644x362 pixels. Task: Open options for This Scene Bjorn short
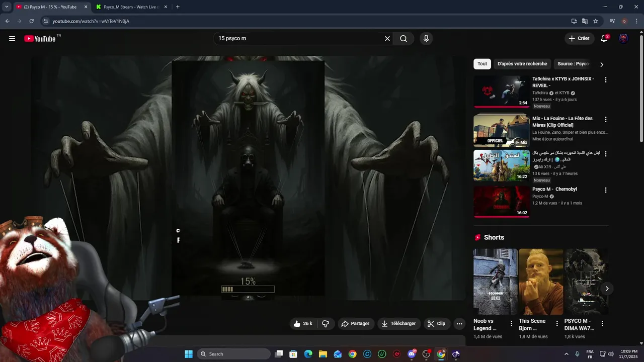pos(557,324)
